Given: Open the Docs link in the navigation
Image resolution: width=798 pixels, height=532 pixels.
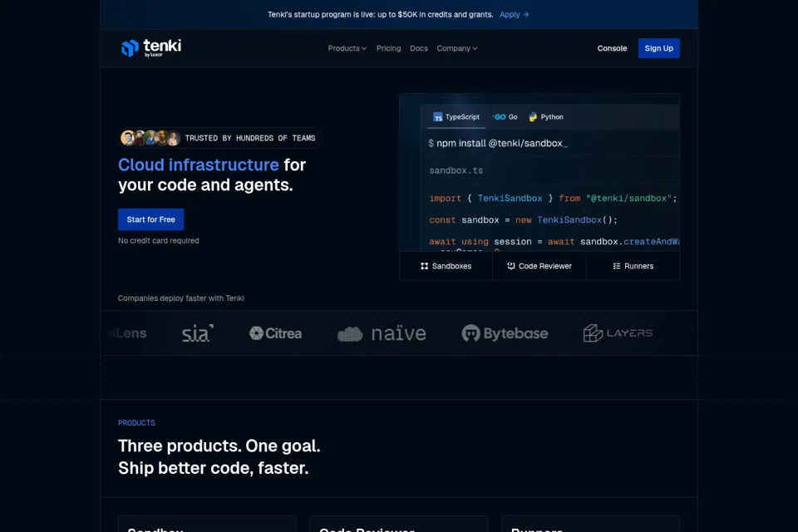Looking at the screenshot, I should (x=419, y=48).
